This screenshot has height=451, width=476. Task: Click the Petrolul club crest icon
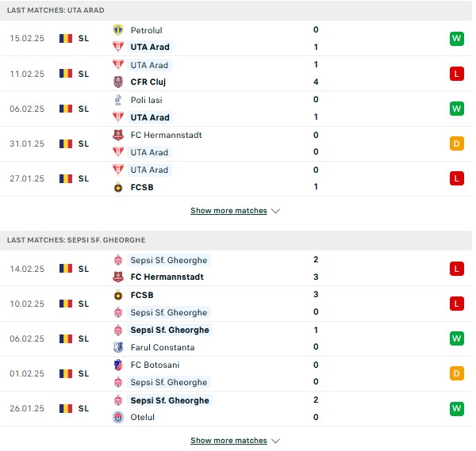tap(118, 30)
